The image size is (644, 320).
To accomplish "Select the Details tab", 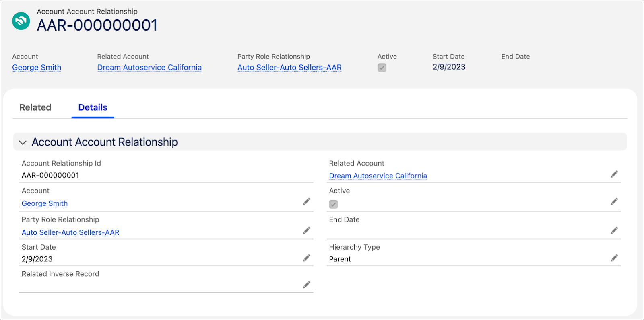I will pos(93,107).
